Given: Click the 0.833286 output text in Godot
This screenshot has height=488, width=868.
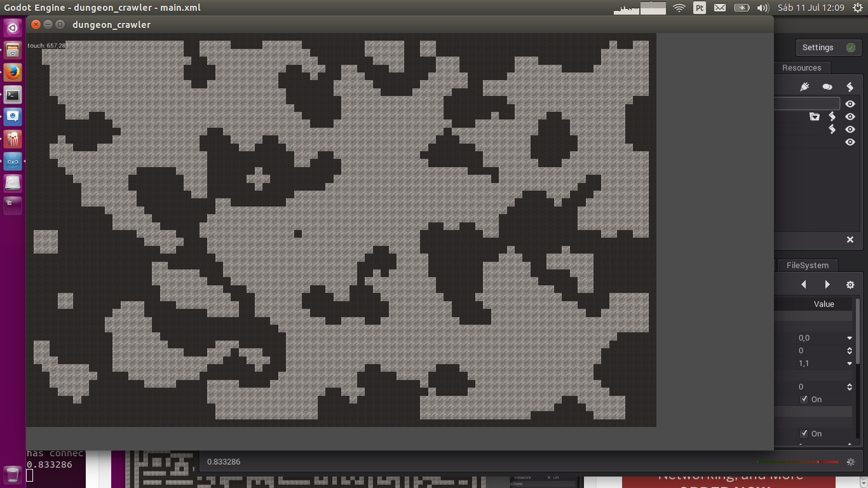Looking at the screenshot, I should pos(224,462).
